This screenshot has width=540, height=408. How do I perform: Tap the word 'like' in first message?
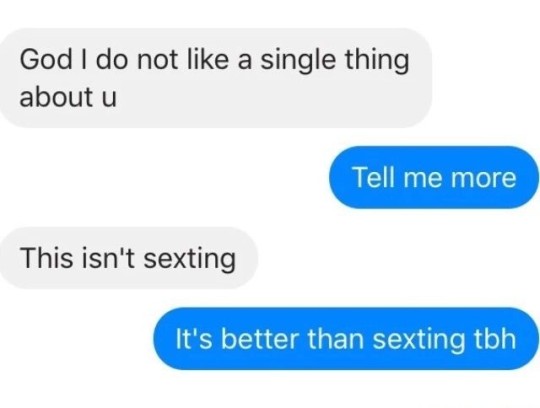pyautogui.click(x=207, y=59)
